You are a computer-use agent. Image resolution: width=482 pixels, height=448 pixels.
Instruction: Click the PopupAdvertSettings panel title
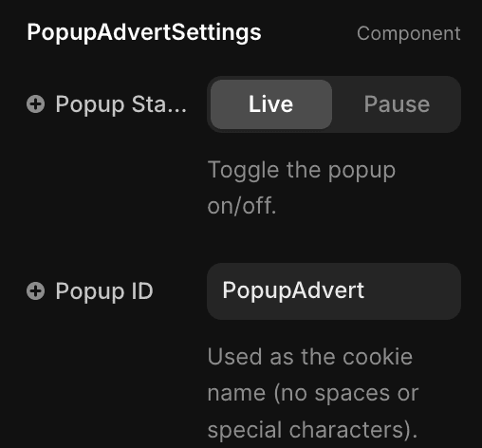[x=144, y=32]
